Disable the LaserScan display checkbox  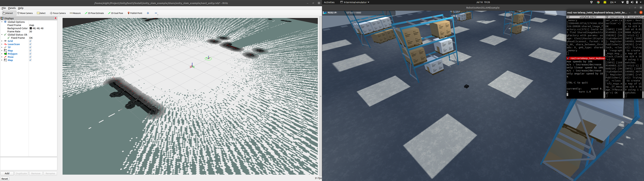click(x=30, y=44)
